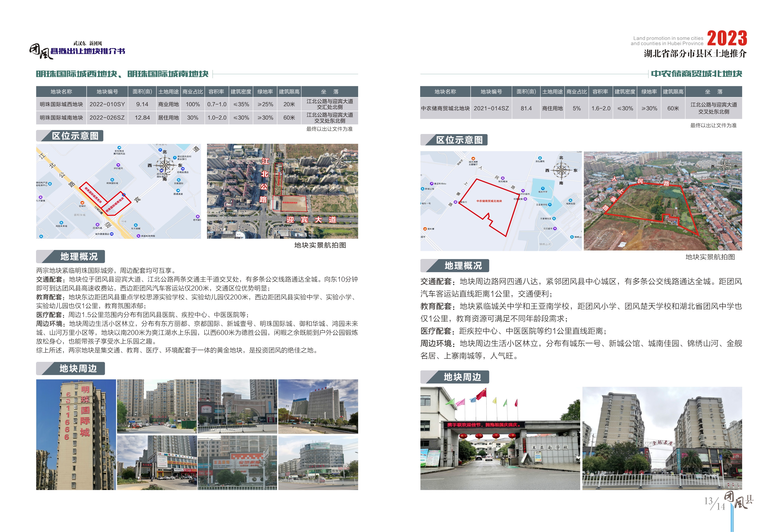Select the 100% commercial ratio cell
This screenshot has width=779, height=532.
(x=193, y=104)
